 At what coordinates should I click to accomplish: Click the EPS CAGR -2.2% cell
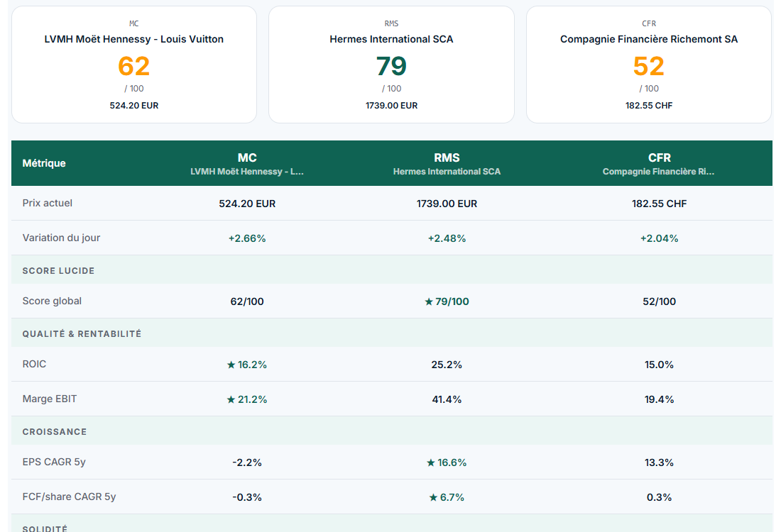pyautogui.click(x=247, y=462)
